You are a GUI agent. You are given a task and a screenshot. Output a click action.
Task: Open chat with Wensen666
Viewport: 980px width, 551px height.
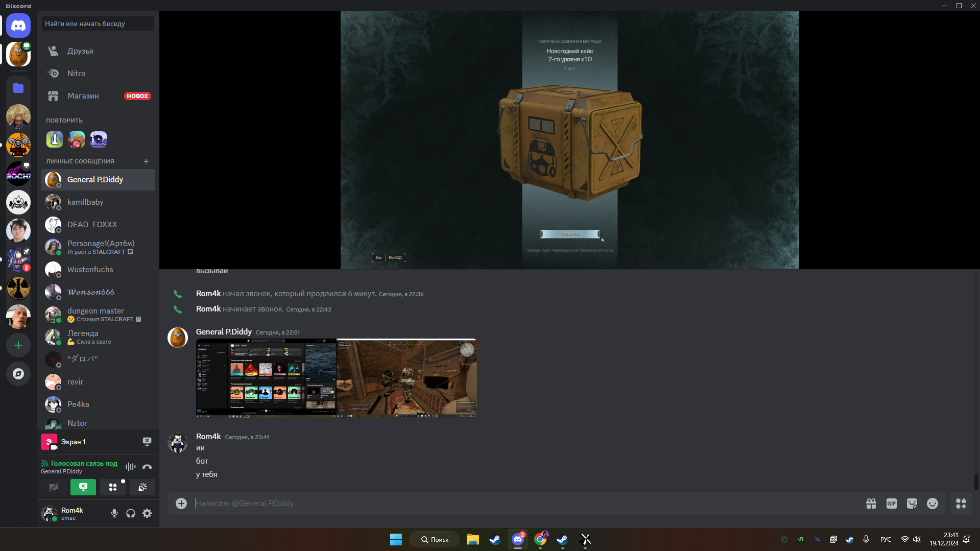[98, 292]
